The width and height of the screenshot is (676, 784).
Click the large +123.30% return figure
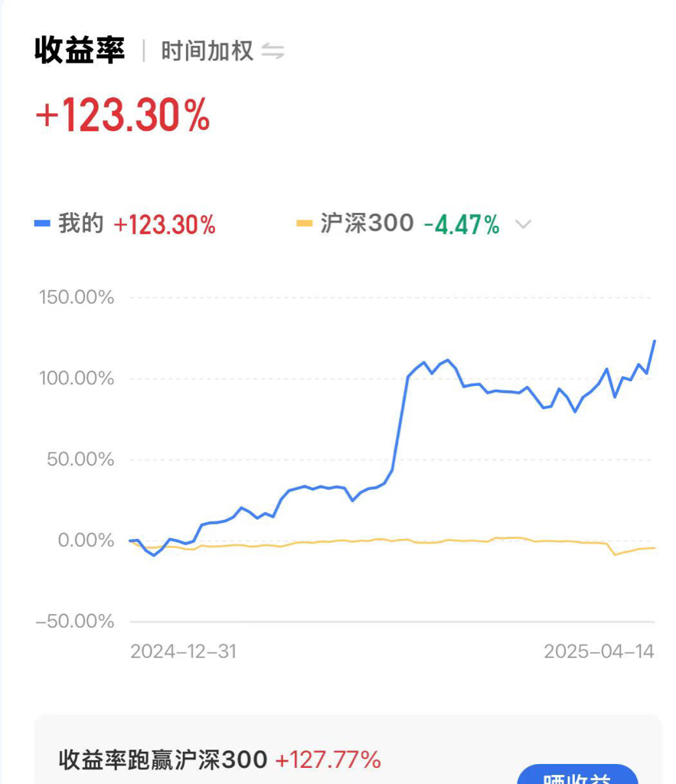pos(122,116)
